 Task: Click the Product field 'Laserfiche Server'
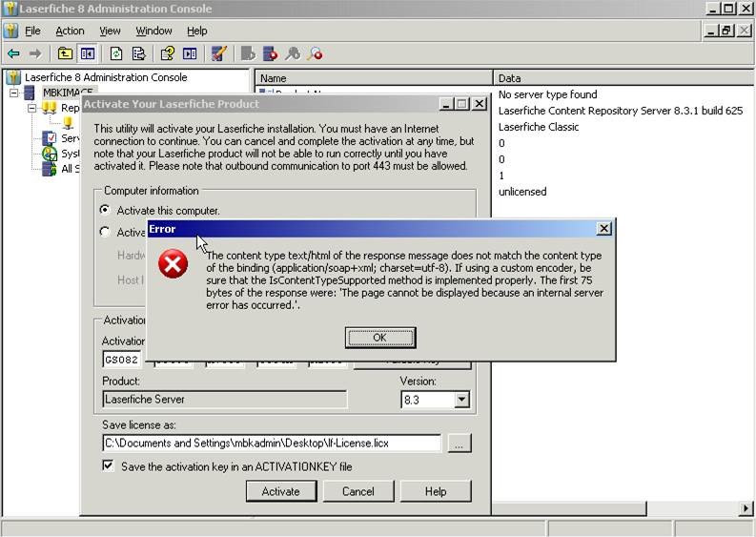click(x=225, y=400)
